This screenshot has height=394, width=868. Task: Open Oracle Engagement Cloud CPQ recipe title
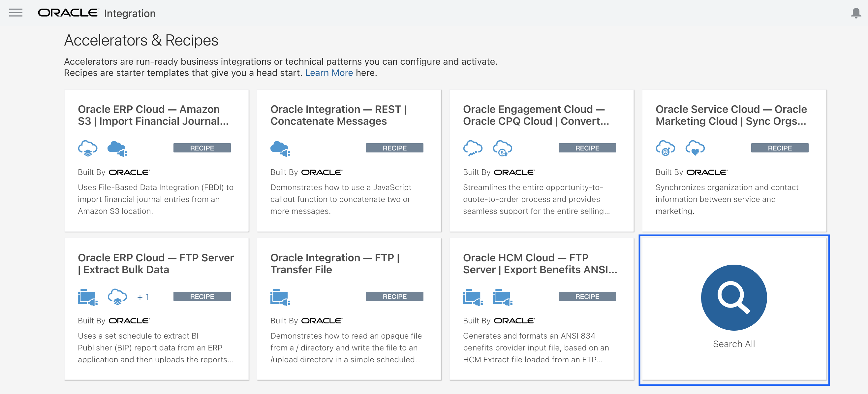(536, 115)
